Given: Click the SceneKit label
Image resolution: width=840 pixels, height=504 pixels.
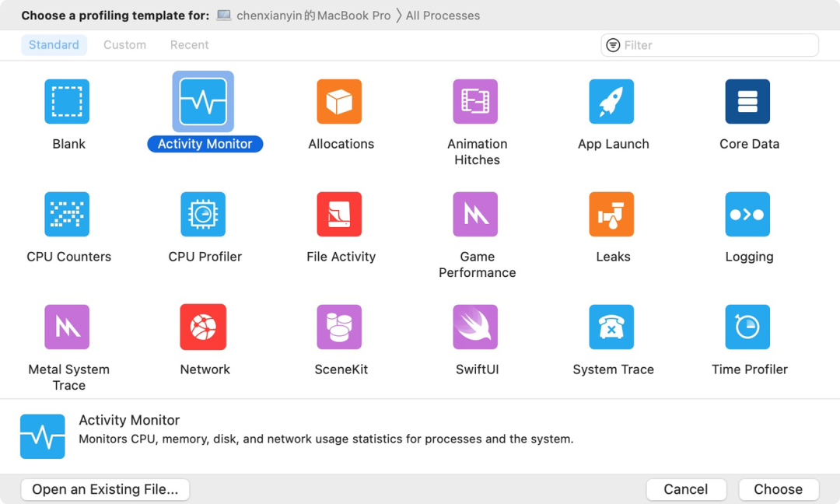Looking at the screenshot, I should (341, 369).
